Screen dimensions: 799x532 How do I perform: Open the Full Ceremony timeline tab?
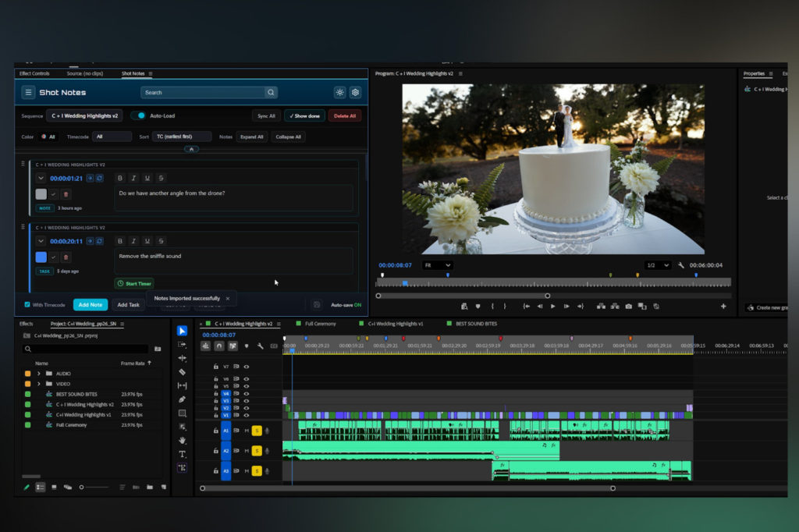tap(320, 324)
